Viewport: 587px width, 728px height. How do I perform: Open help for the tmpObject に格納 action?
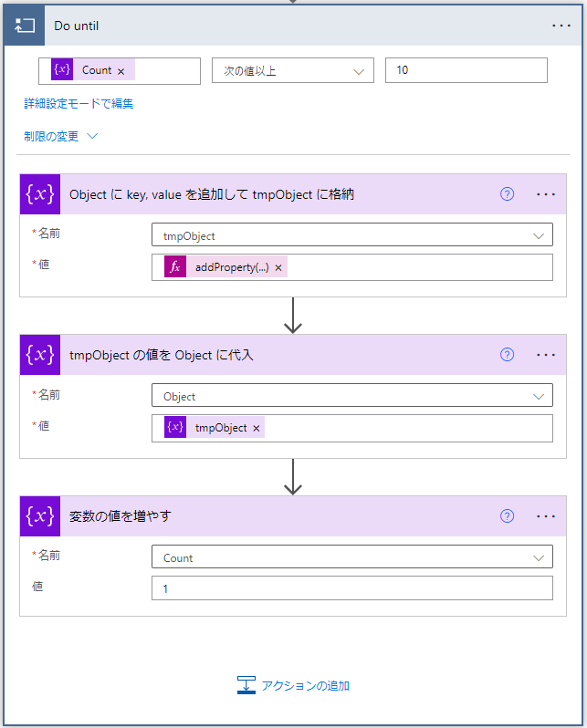point(507,194)
